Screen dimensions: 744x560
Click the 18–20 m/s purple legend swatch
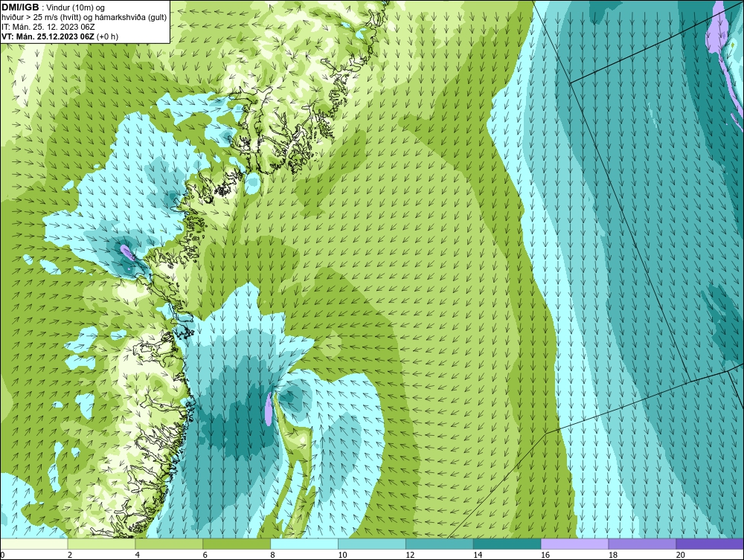pyautogui.click(x=643, y=544)
